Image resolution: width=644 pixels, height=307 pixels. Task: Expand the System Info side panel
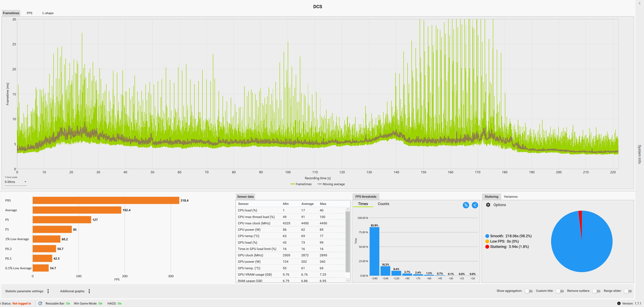[639, 154]
